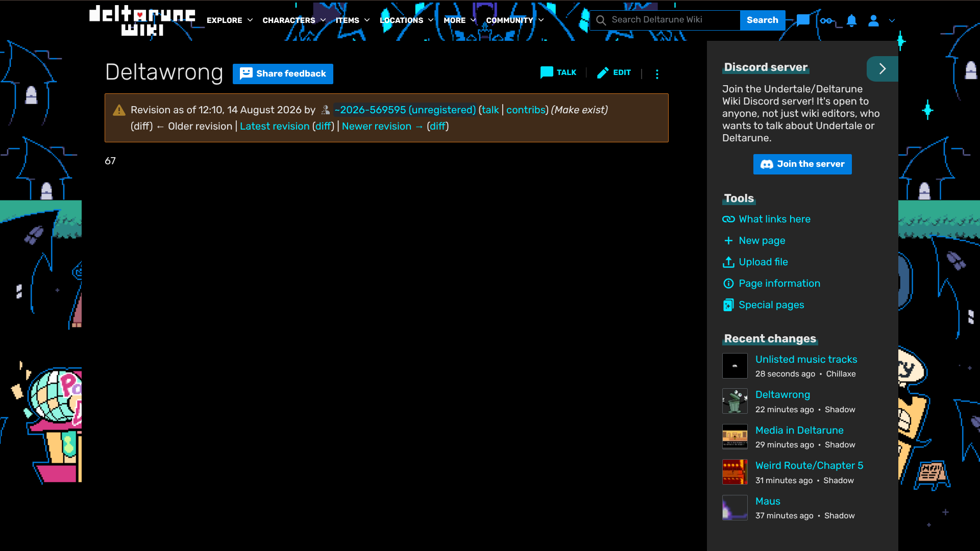Open Weird Route/Chapter 5

click(809, 465)
